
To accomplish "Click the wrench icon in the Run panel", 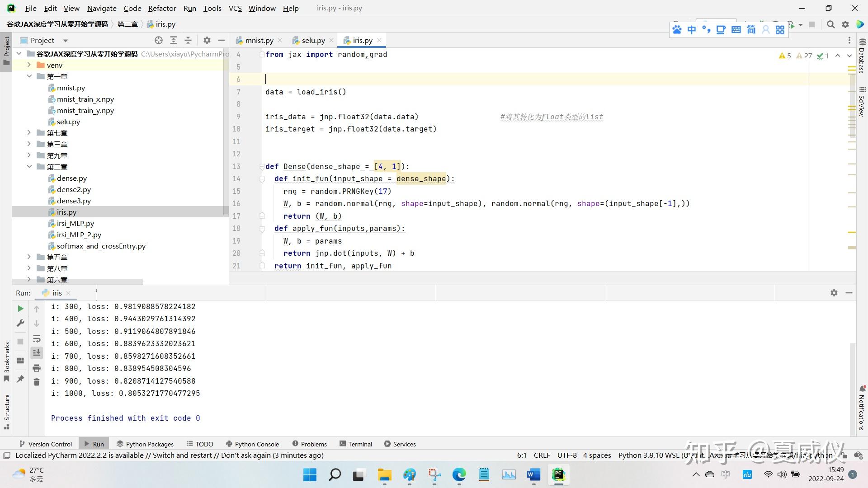I will click(20, 324).
